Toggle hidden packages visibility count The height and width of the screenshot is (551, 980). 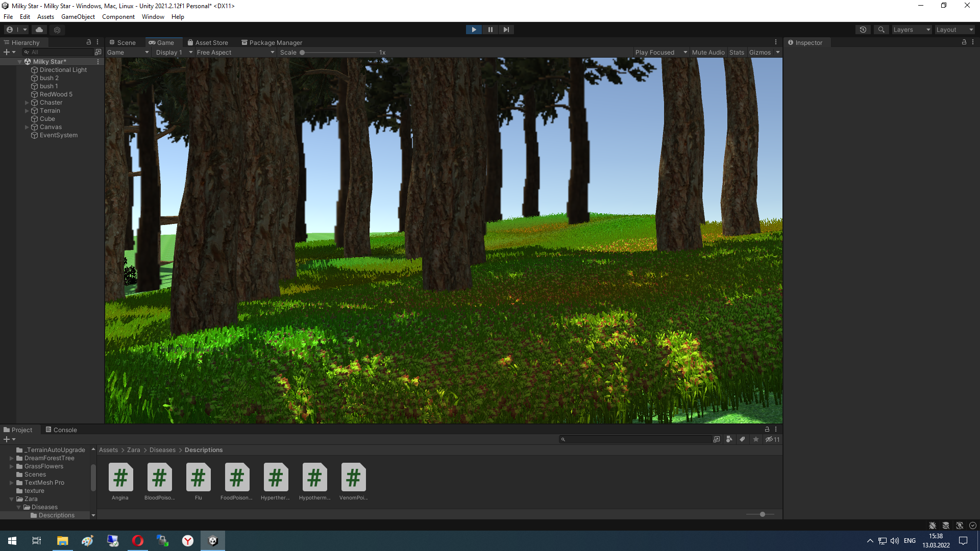tap(772, 439)
